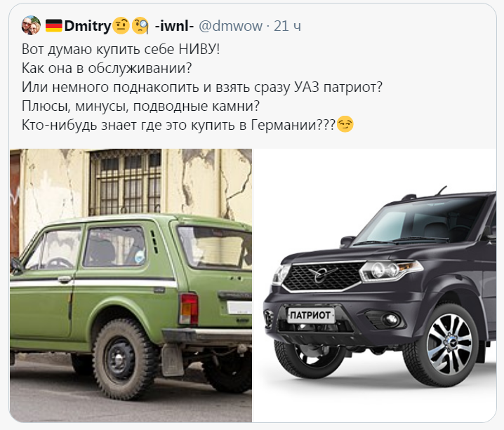Click the text line about УАЗ патриот
Image resolution: width=504 pixels, height=430 pixels.
pos(202,87)
